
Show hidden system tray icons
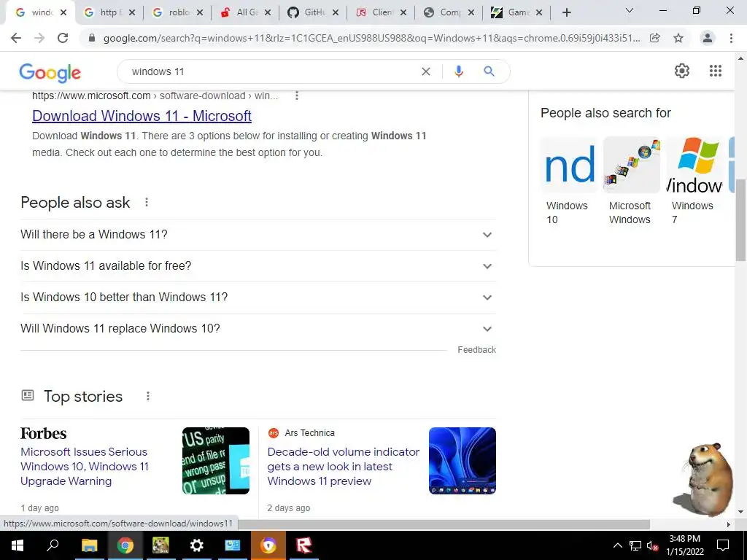[x=617, y=545]
